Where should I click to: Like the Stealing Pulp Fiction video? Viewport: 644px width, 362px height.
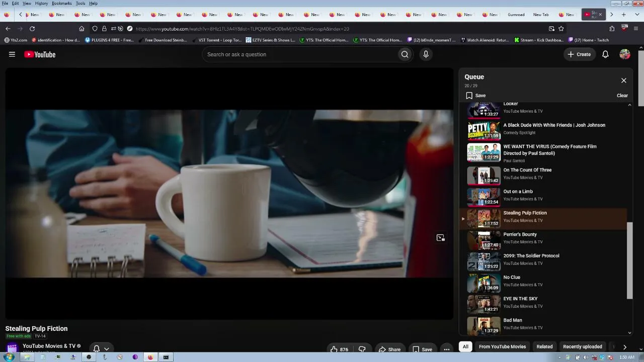click(339, 349)
